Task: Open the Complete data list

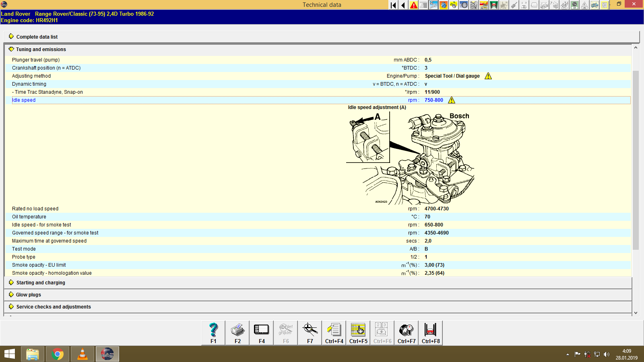Action: [x=37, y=37]
